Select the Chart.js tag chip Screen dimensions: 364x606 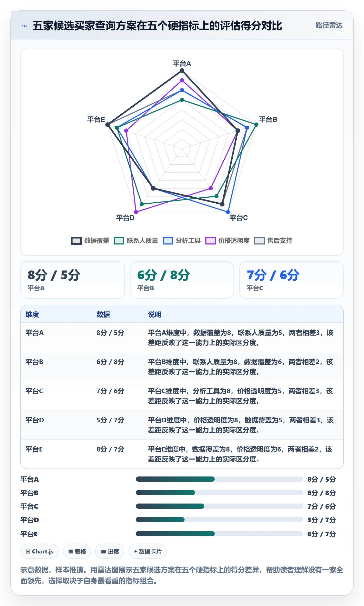click(40, 551)
